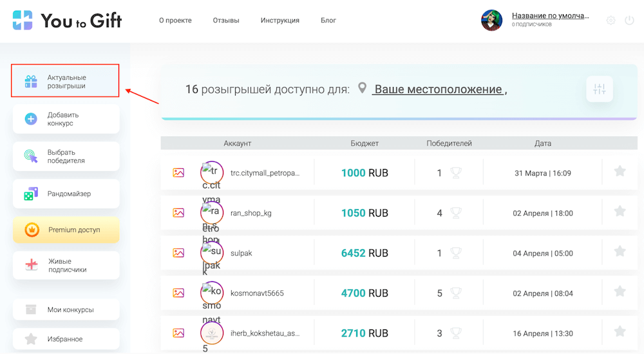Click the location pin icon
The width and height of the screenshot is (644, 354).
363,89
